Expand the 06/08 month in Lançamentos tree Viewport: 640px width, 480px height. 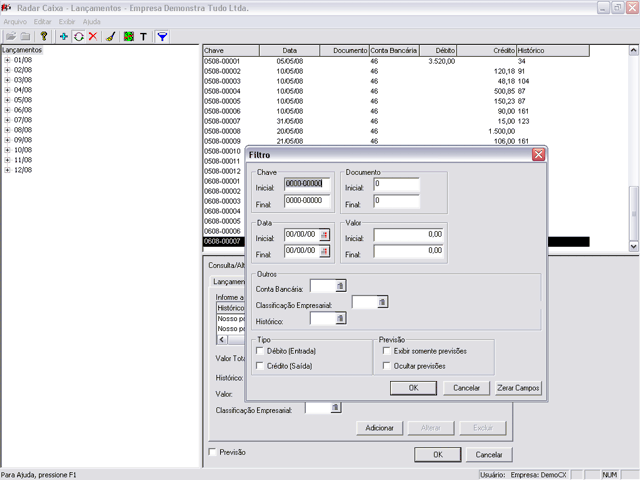[8, 110]
